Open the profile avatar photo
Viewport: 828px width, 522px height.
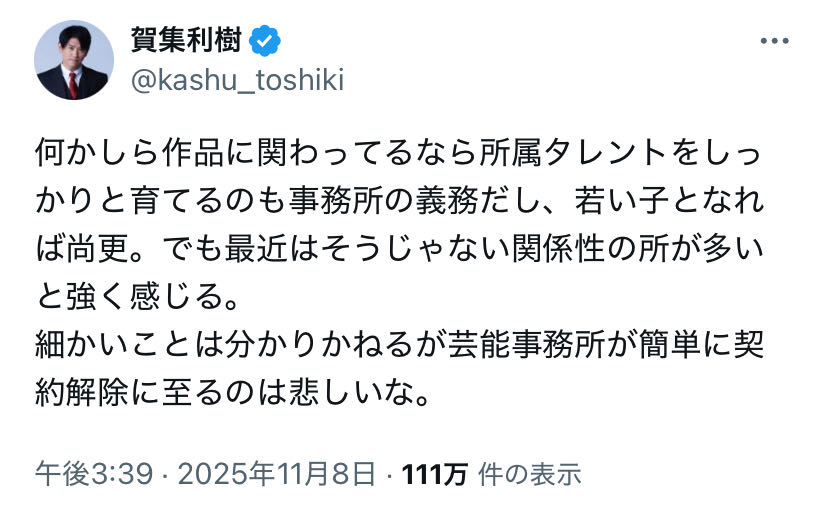point(74,60)
